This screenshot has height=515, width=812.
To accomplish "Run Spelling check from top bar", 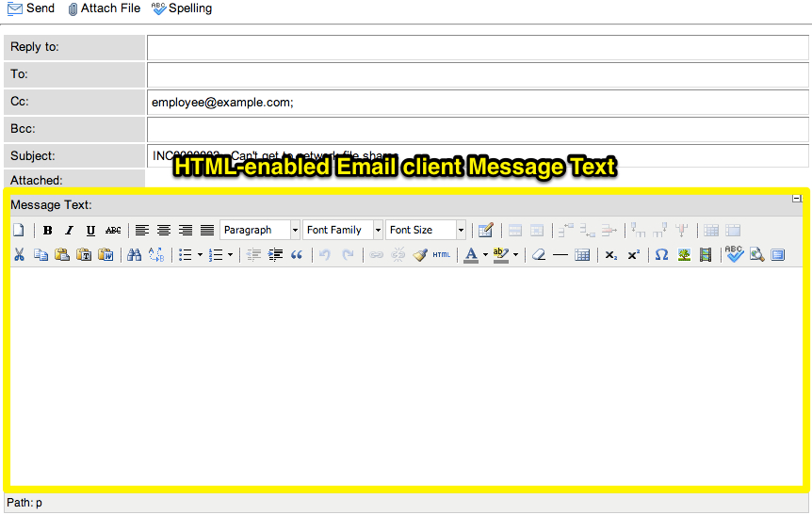I will click(x=182, y=8).
